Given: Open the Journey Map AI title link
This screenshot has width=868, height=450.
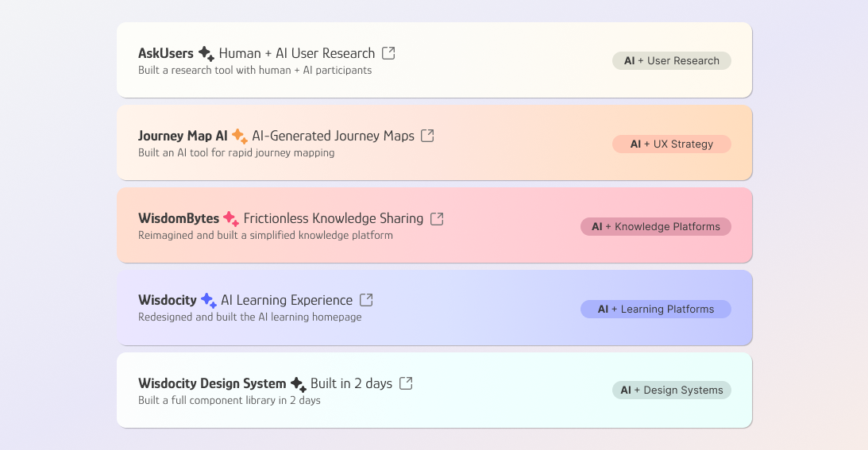Looking at the screenshot, I should tap(183, 137).
